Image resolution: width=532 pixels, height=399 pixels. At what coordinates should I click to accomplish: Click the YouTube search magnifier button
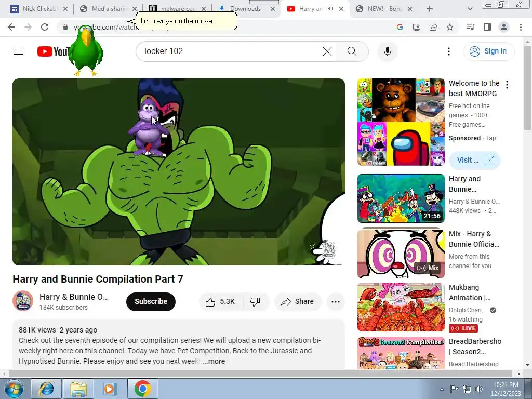(x=352, y=51)
